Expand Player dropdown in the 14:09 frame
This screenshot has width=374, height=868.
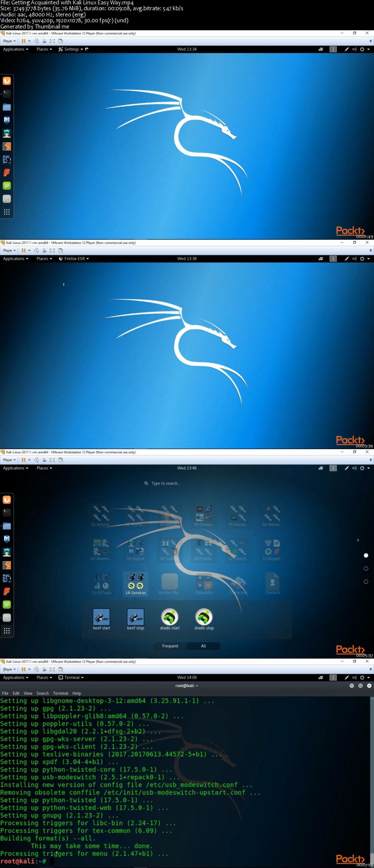tap(9, 670)
